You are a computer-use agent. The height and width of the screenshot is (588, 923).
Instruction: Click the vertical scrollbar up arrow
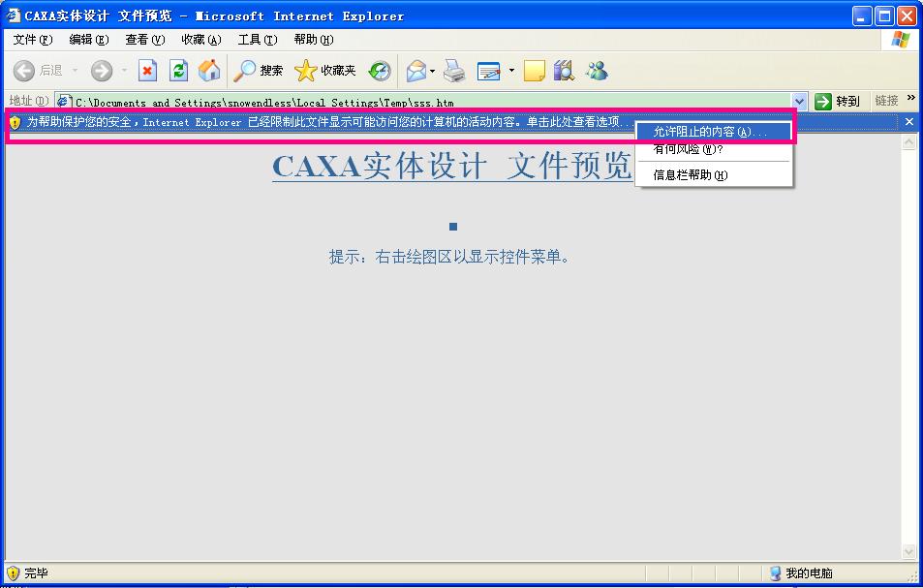point(909,141)
